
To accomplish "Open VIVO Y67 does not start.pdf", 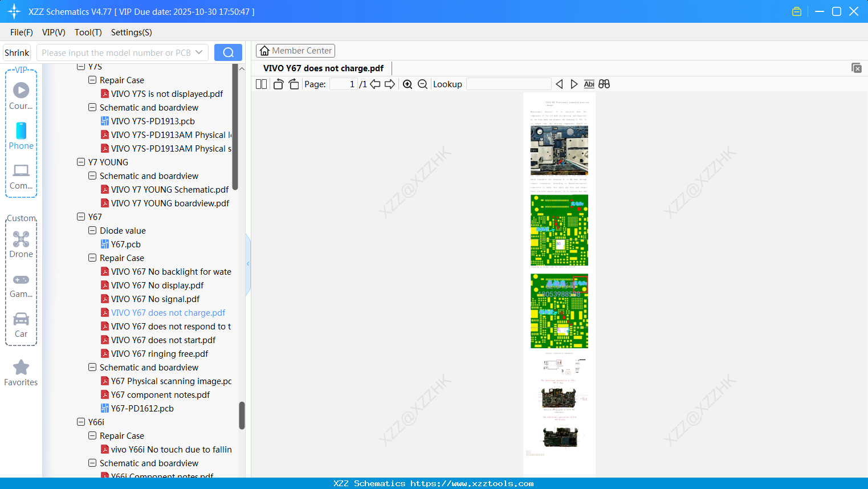I will tap(163, 340).
